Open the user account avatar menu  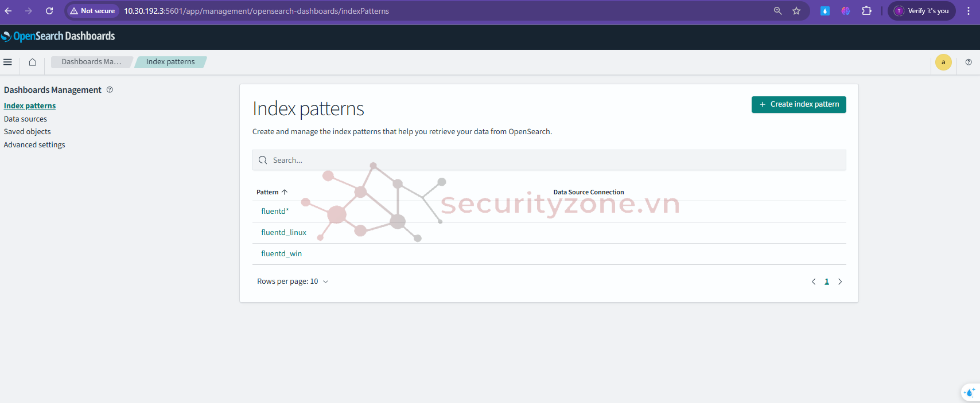[x=943, y=62]
